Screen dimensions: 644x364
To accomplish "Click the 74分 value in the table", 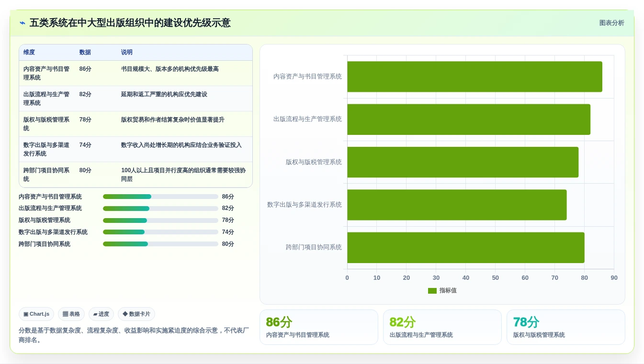I will [85, 145].
